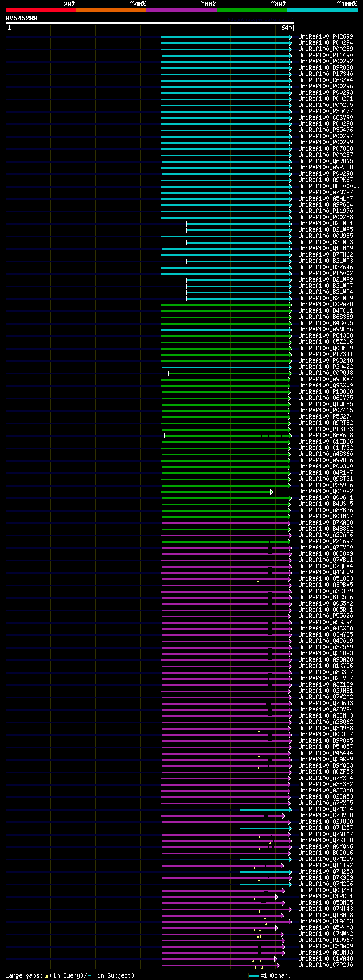Open hit UniRef100_P26956
Viewport: 363px width, 980px height.
[326, 485]
